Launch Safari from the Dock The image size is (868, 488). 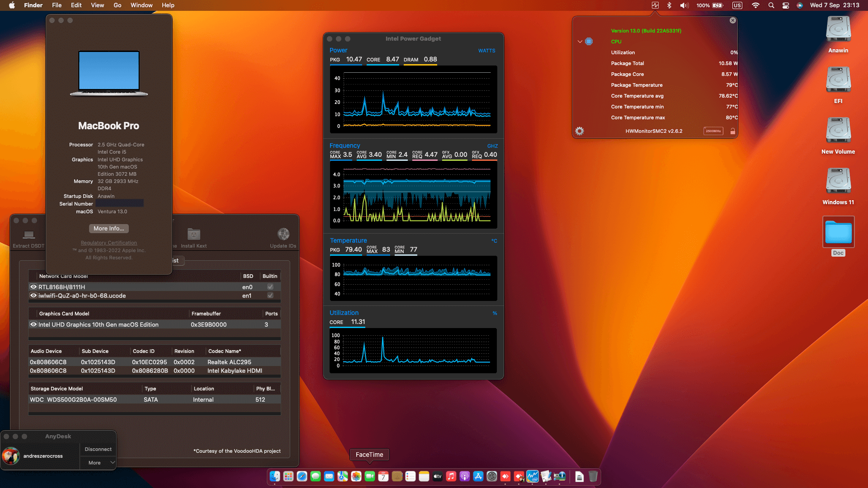(302, 476)
